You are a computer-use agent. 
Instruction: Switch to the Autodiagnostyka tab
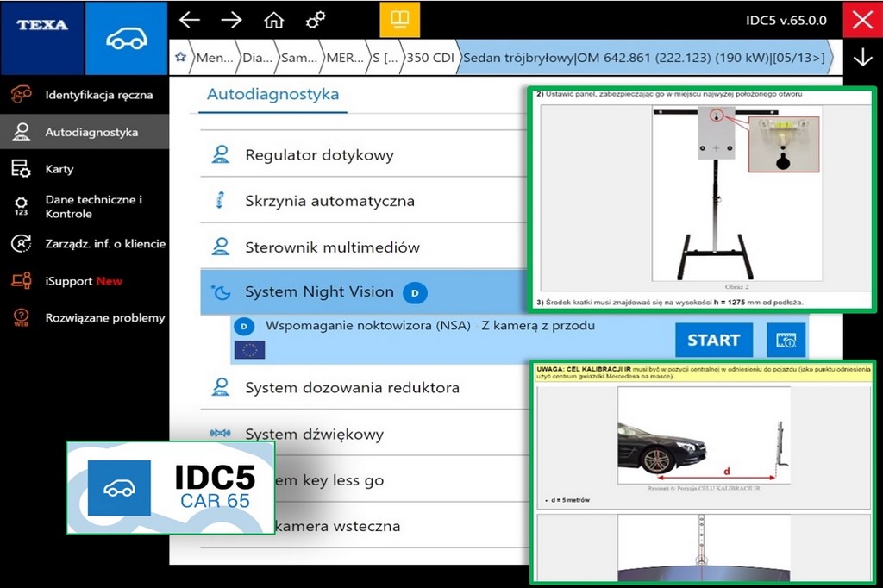[x=273, y=94]
